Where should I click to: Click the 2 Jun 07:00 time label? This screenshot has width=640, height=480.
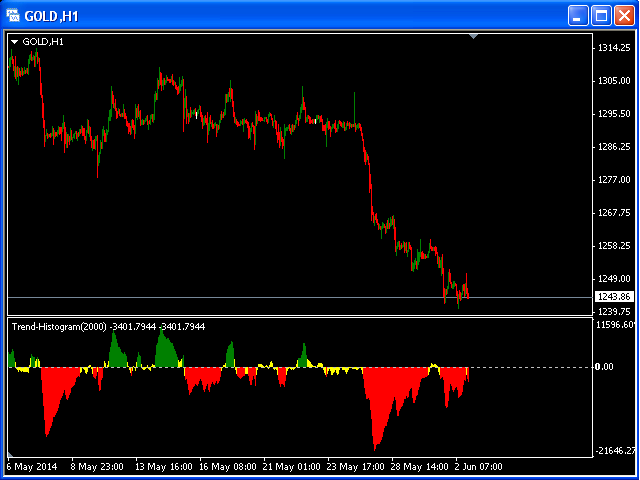479,466
